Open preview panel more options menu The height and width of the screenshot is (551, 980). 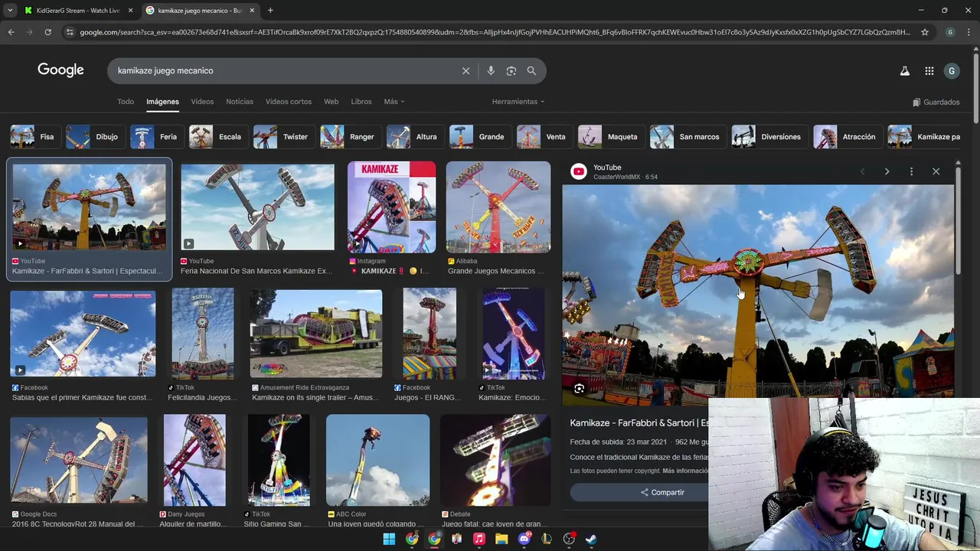point(911,171)
